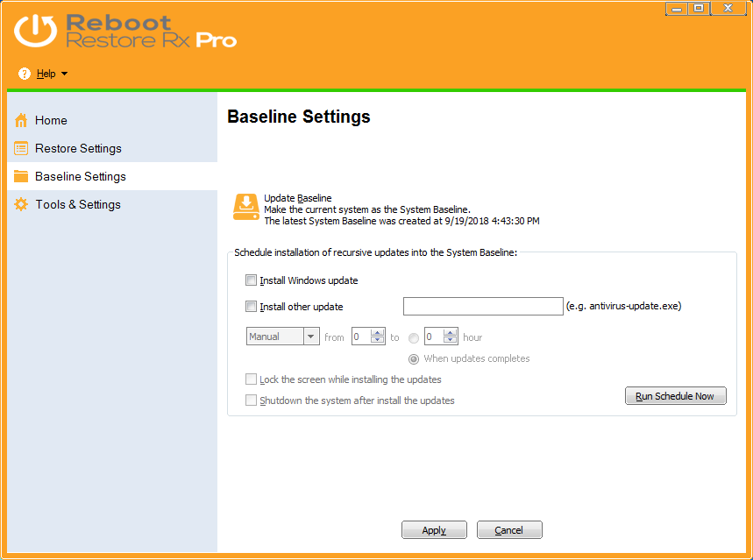The image size is (753, 560).
Task: Maximize the Reboot Restore Rx window
Action: click(x=700, y=8)
